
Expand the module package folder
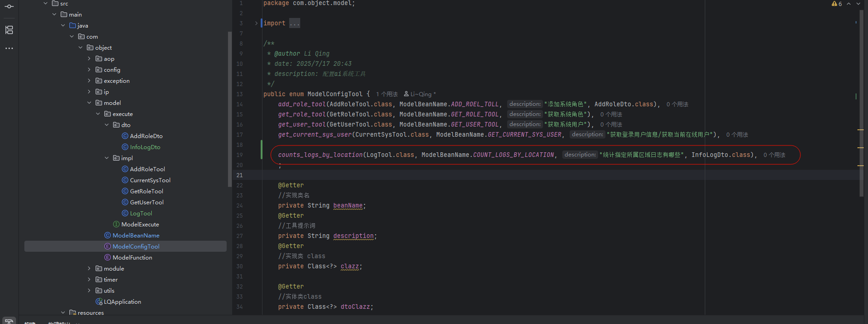pyautogui.click(x=89, y=269)
